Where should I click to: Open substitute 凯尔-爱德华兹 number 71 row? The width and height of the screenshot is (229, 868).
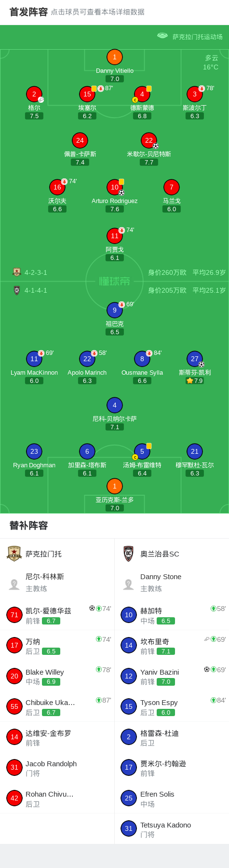[57, 615]
